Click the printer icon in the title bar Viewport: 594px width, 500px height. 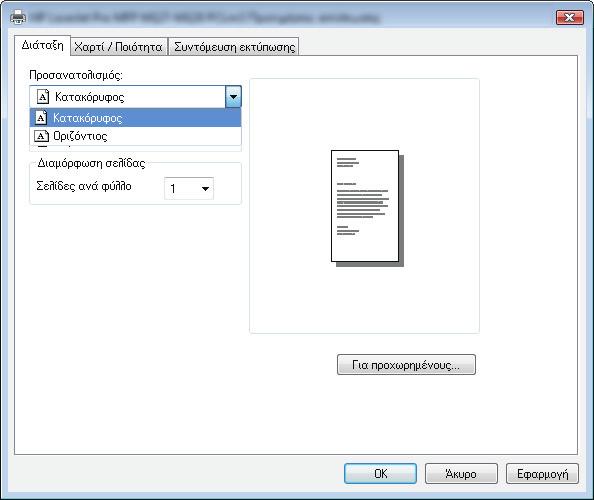coord(18,17)
